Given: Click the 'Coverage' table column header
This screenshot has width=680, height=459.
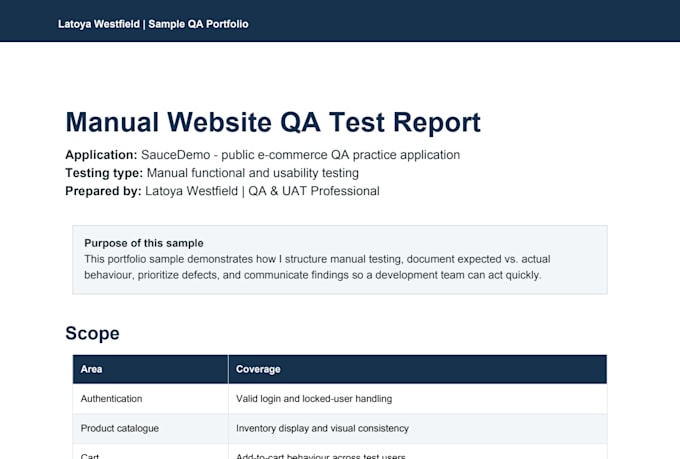Looking at the screenshot, I should [418, 369].
